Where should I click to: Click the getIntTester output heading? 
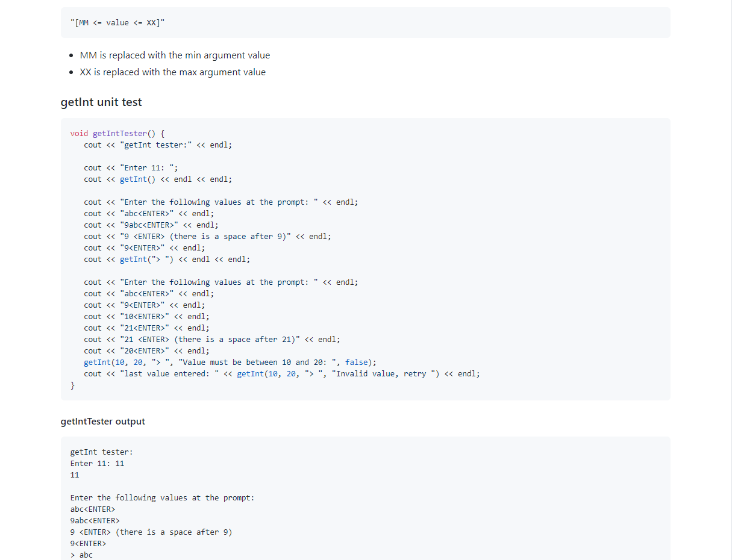click(102, 422)
